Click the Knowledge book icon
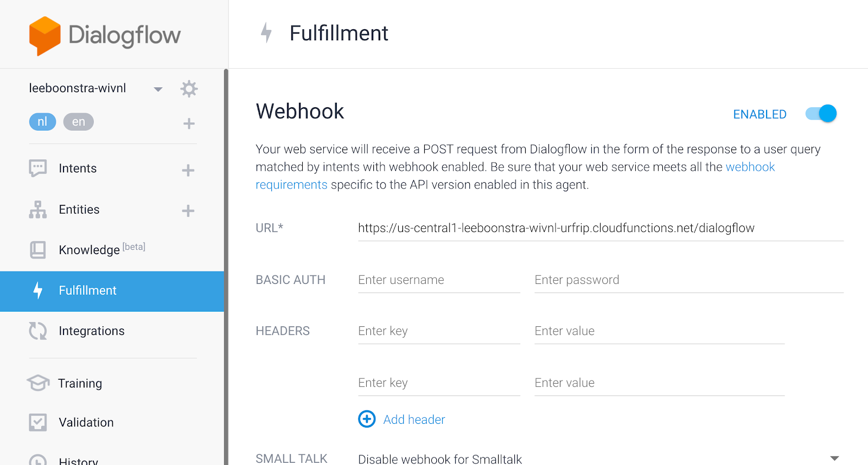This screenshot has width=868, height=465. [x=38, y=250]
